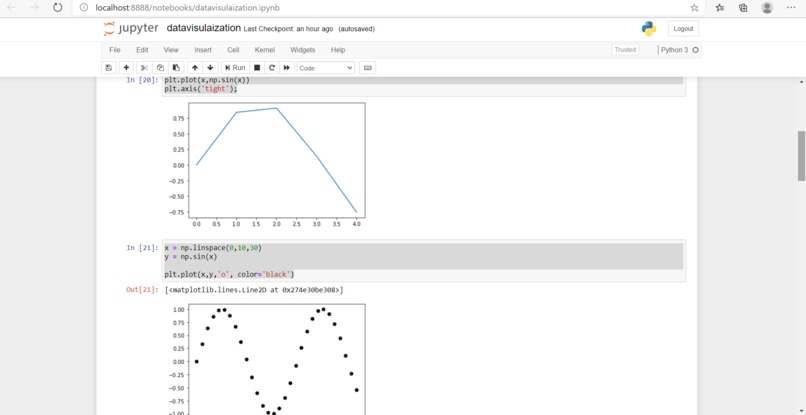The image size is (806, 415).
Task: Run the selected cell
Action: (235, 68)
